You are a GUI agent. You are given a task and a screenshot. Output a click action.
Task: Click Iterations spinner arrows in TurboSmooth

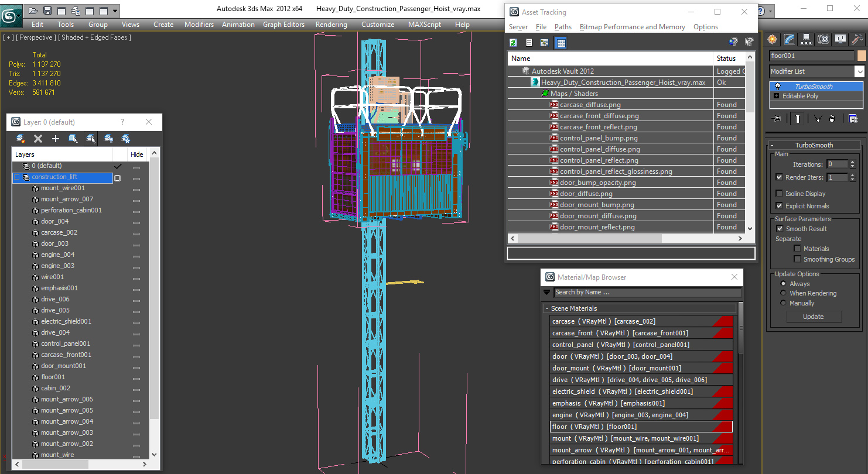(852, 164)
